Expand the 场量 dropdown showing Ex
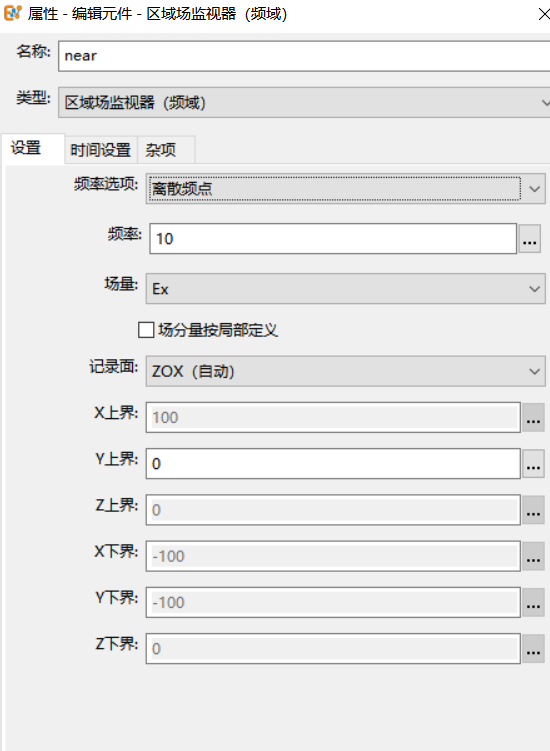 click(x=345, y=289)
